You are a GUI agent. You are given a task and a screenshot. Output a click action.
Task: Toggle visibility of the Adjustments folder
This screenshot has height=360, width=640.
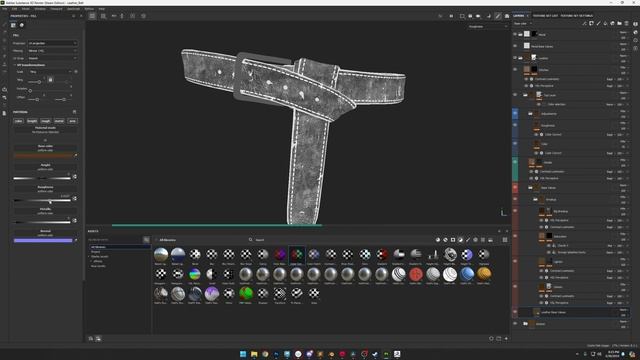click(x=515, y=114)
